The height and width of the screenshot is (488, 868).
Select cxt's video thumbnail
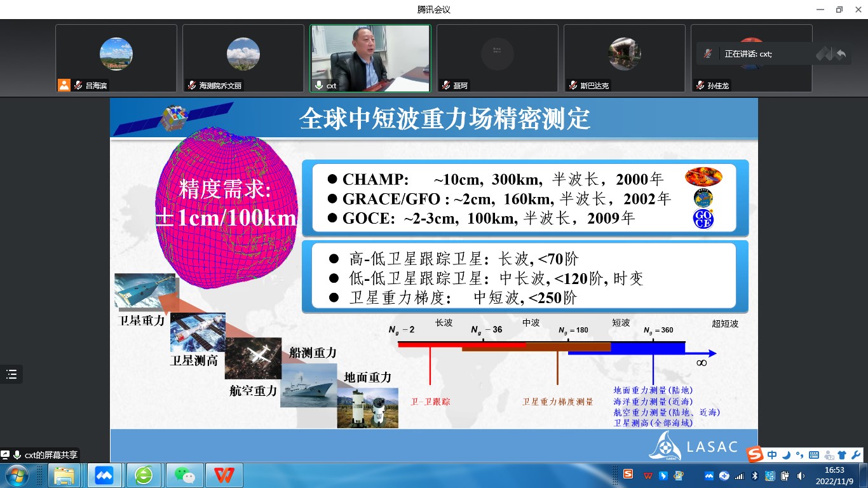pos(370,58)
